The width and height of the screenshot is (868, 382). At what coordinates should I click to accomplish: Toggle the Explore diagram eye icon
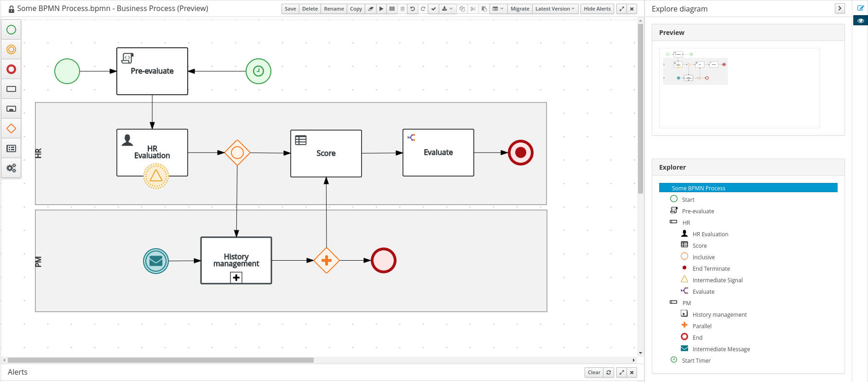860,21
